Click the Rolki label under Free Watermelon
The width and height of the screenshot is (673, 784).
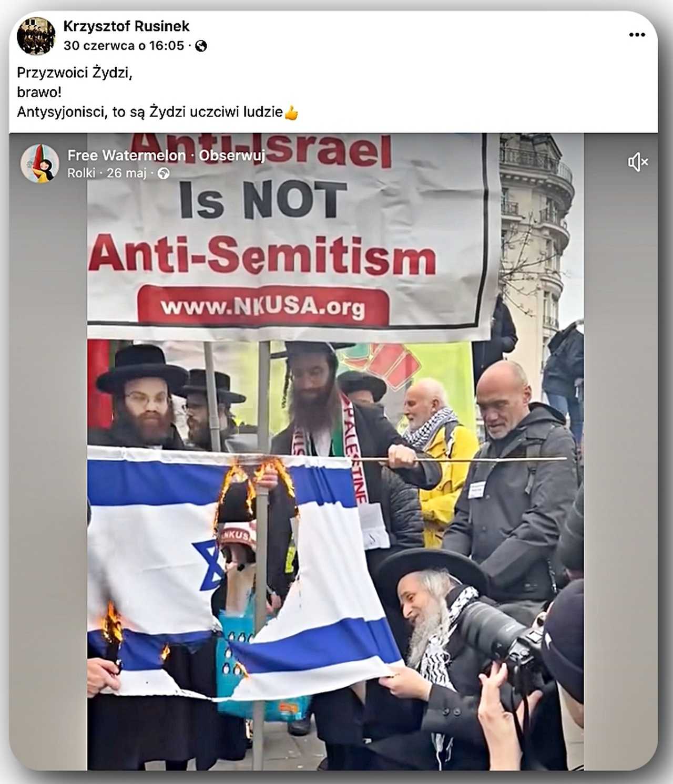tap(81, 173)
